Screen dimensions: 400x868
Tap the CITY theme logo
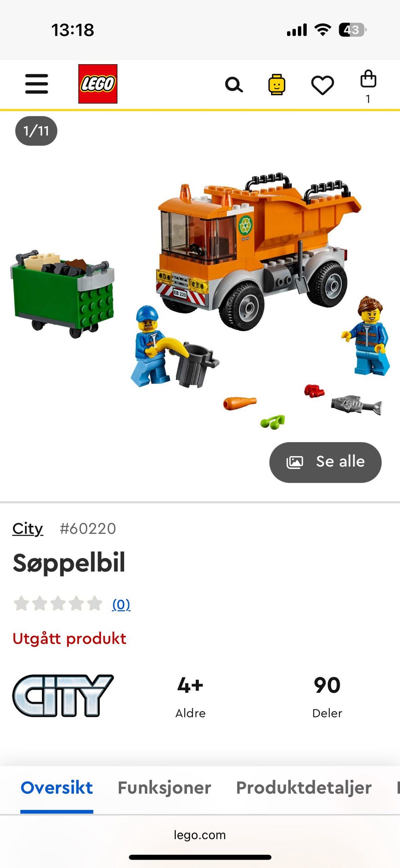point(63,695)
